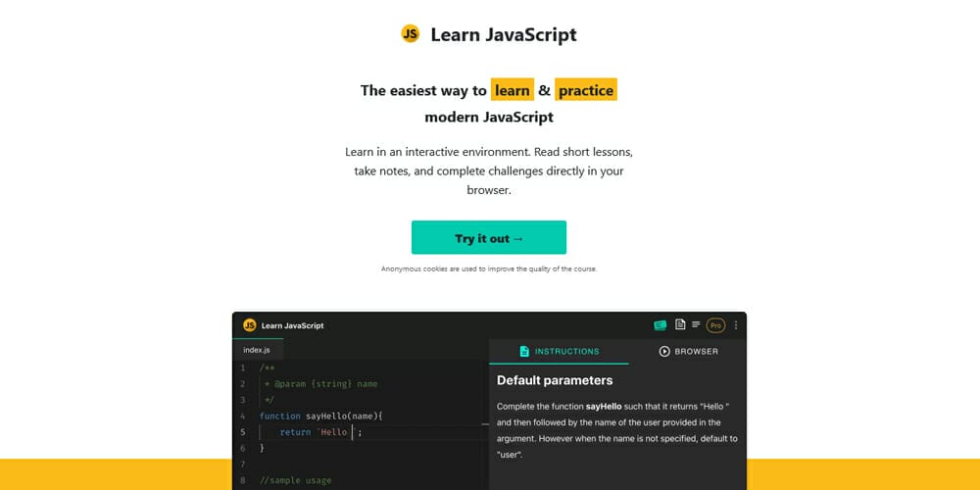Open the notes document icon in editor toolbar

pos(680,324)
